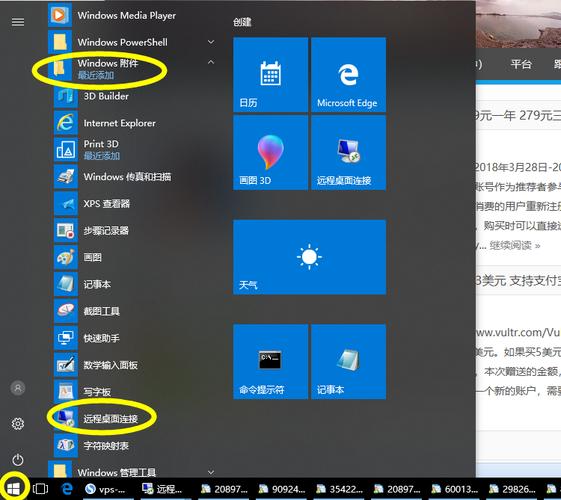This screenshot has height=500, width=561.
Task: Launch Print 3D app
Action: pos(136,150)
